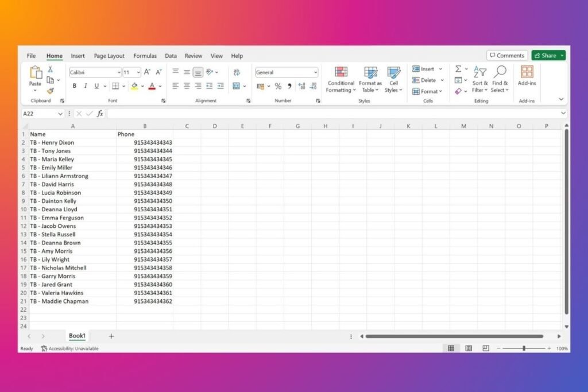Screen dimensions: 588x392
Task: Switch to the Review tab
Action: coord(193,56)
